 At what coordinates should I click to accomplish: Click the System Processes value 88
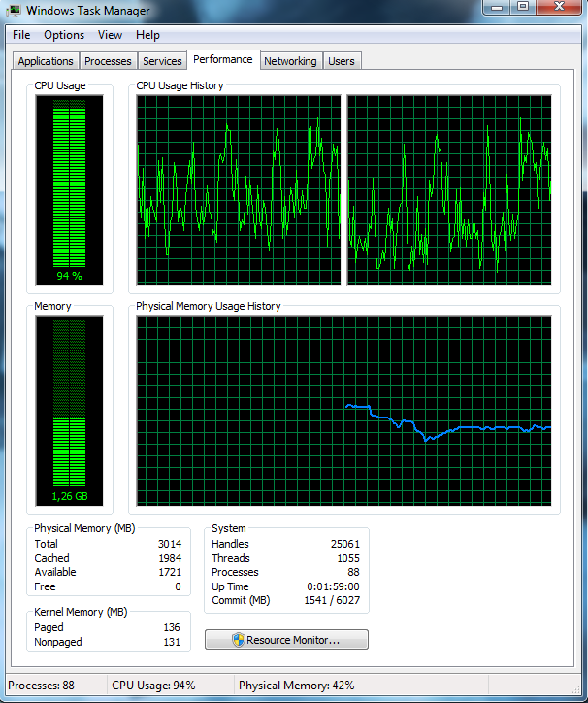click(353, 572)
